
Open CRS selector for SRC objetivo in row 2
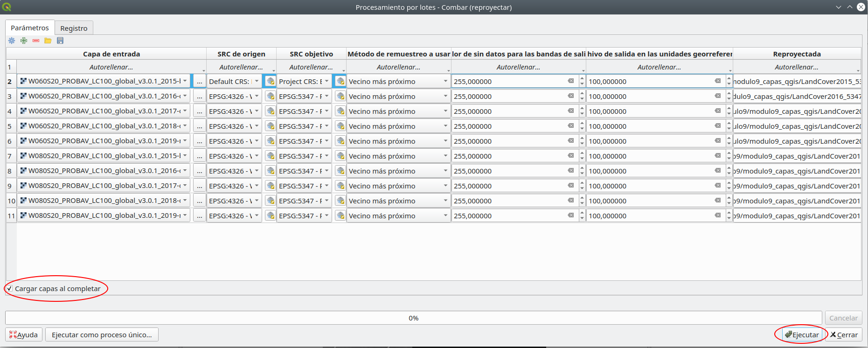(x=340, y=81)
